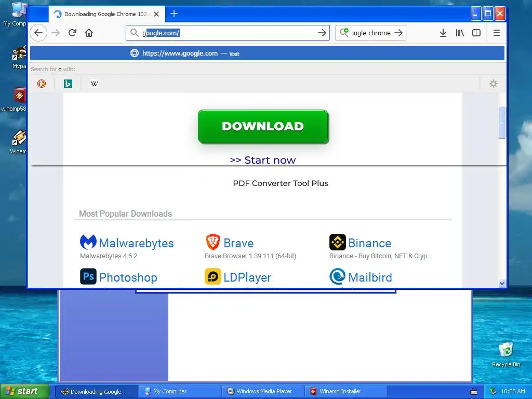
Task: Click the Brave lion icon
Action: click(x=213, y=242)
